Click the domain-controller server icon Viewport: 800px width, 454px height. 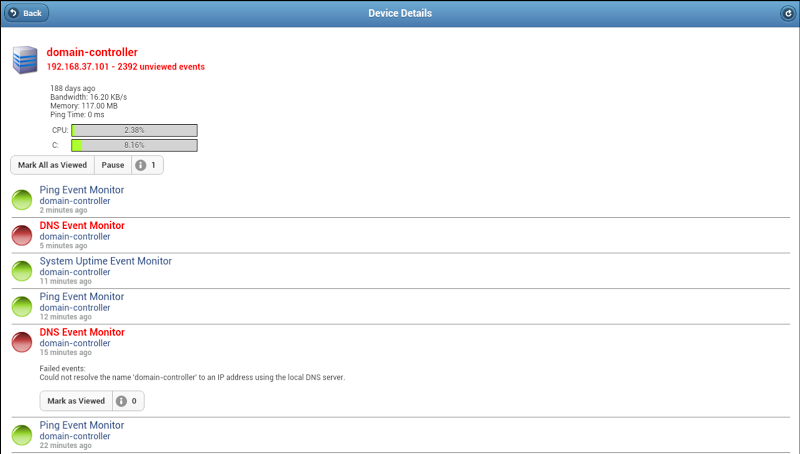tap(25, 60)
